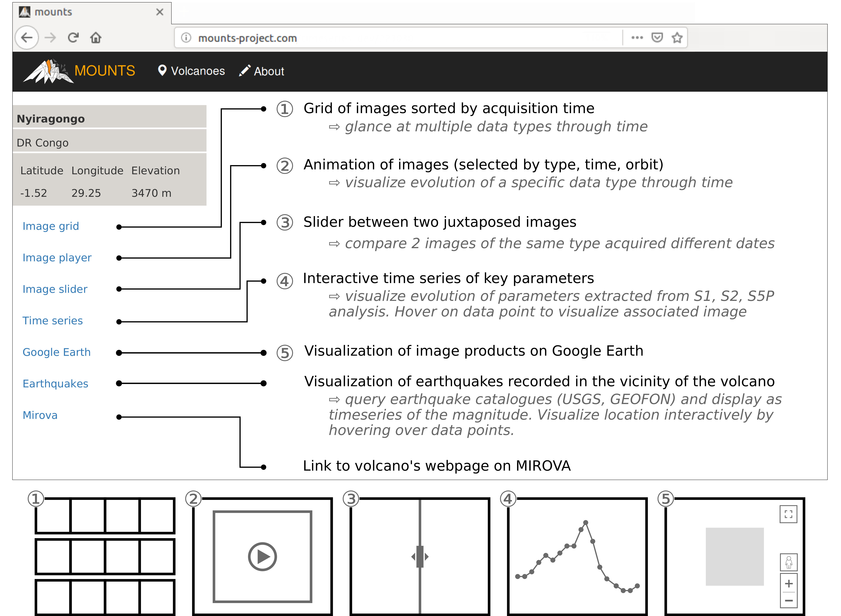Click the image slider handle in thumbnail
The image size is (841, 616).
pyautogui.click(x=420, y=557)
